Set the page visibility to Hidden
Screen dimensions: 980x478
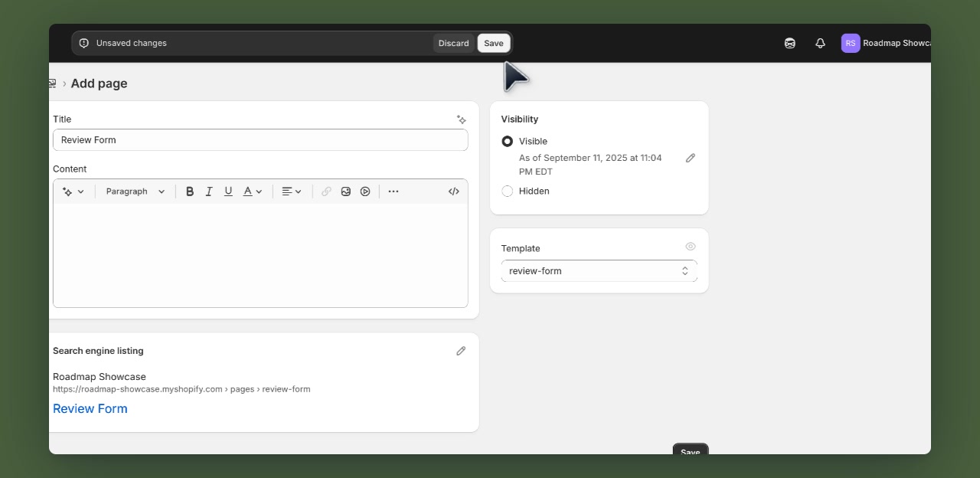[x=508, y=191]
